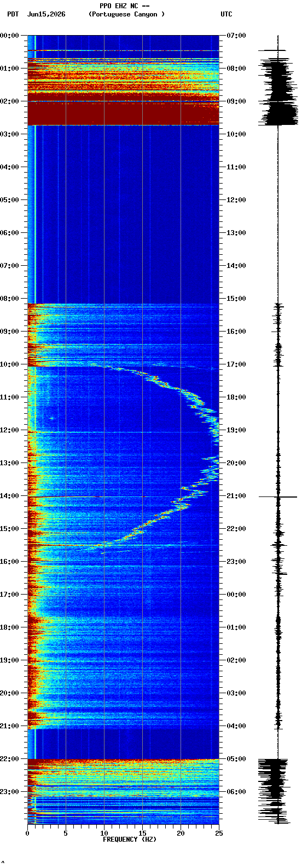Viewport: 302px width, 868px height.
Task: Click the UTC time label '17:00'
Action: click(x=236, y=364)
